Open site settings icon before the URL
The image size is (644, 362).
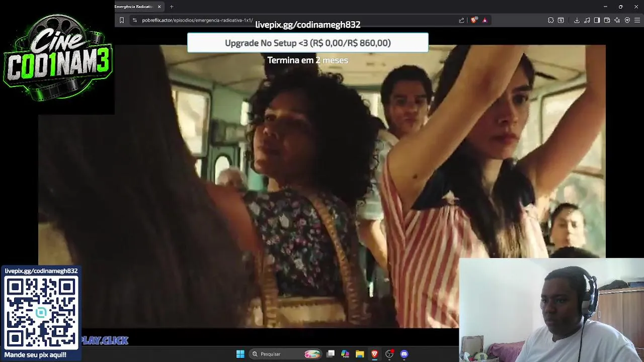coord(134,20)
